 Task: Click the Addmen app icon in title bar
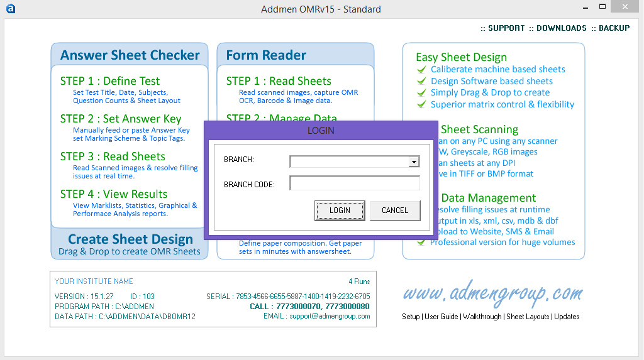11,9
